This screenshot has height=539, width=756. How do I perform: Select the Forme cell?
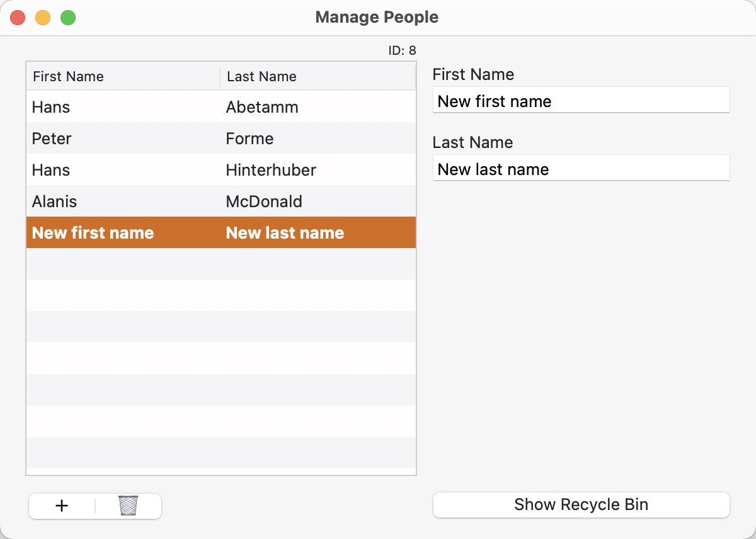point(318,139)
